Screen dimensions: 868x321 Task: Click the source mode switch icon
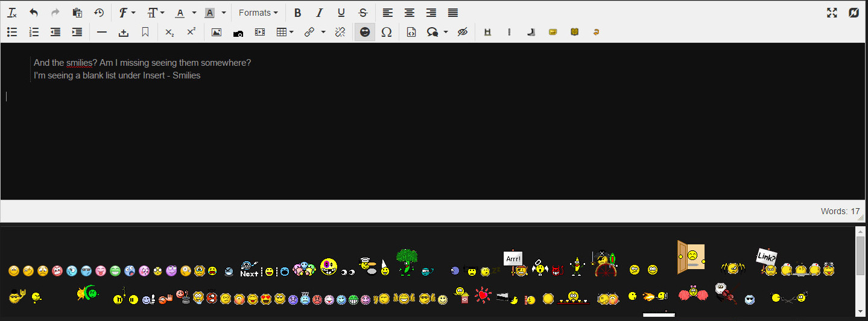854,13
